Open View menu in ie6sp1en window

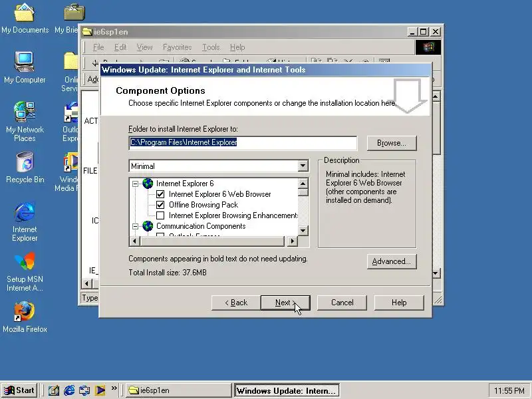[144, 47]
